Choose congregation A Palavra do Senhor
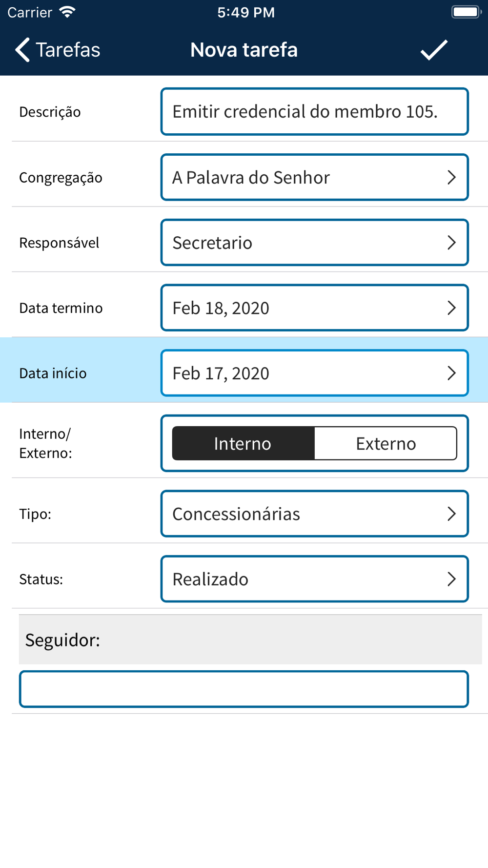The width and height of the screenshot is (488, 868). (x=315, y=177)
